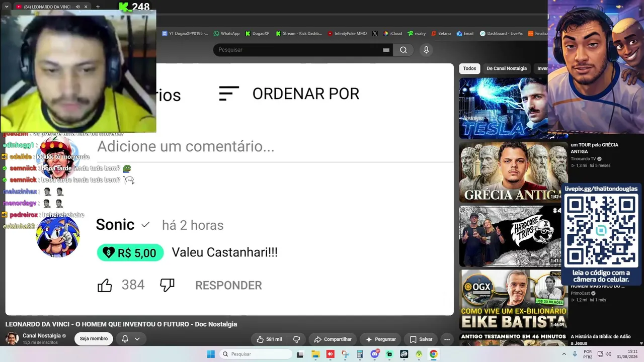The height and width of the screenshot is (362, 644).
Task: Open the Windows Start menu
Action: pos(211,354)
